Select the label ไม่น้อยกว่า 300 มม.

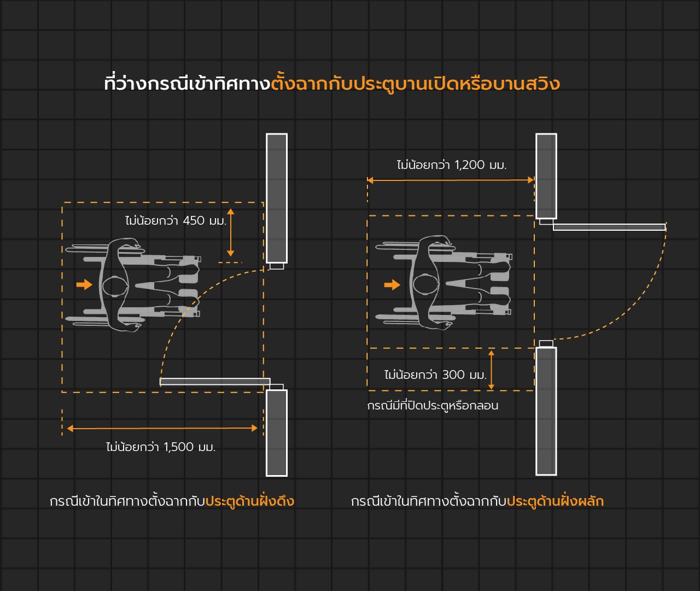435,375
